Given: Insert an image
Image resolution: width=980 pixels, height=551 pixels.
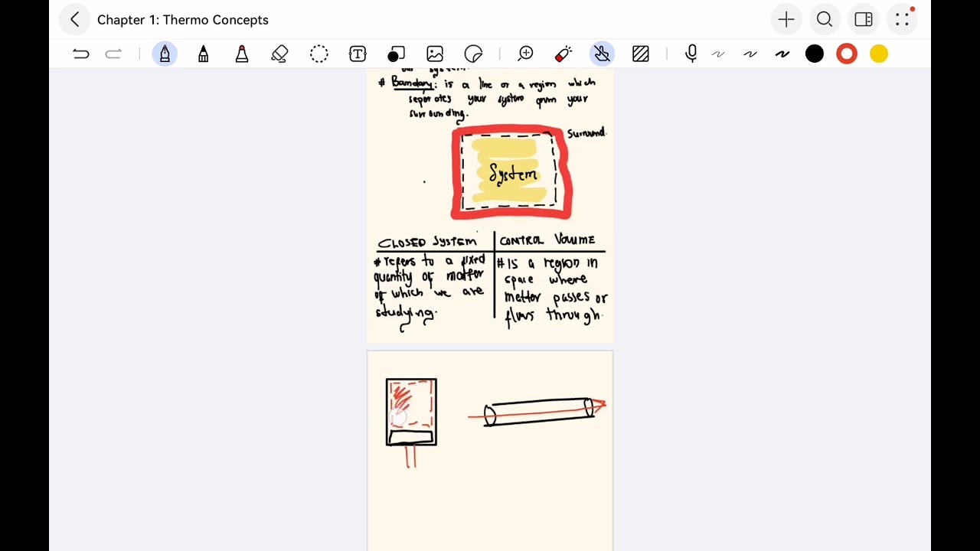Looking at the screenshot, I should pyautogui.click(x=435, y=54).
